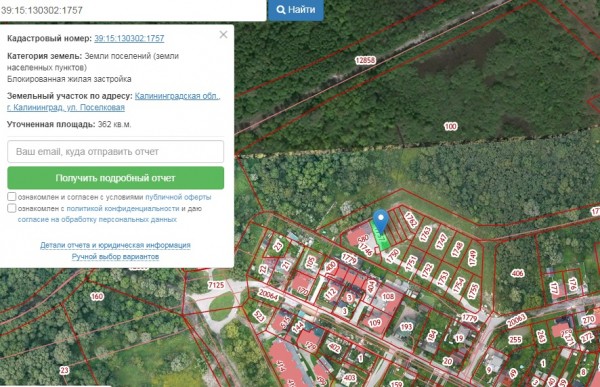Open Детали отчета и юридическая информация link

click(115, 245)
